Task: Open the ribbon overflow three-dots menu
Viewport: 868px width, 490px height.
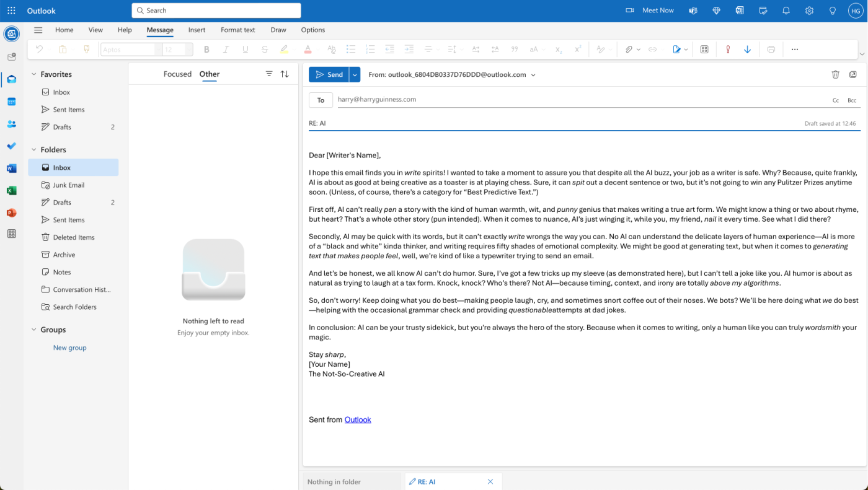Action: coord(795,50)
